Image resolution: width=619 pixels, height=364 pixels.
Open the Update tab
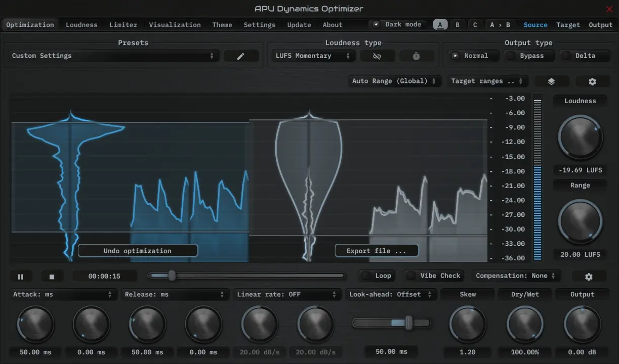(x=299, y=25)
